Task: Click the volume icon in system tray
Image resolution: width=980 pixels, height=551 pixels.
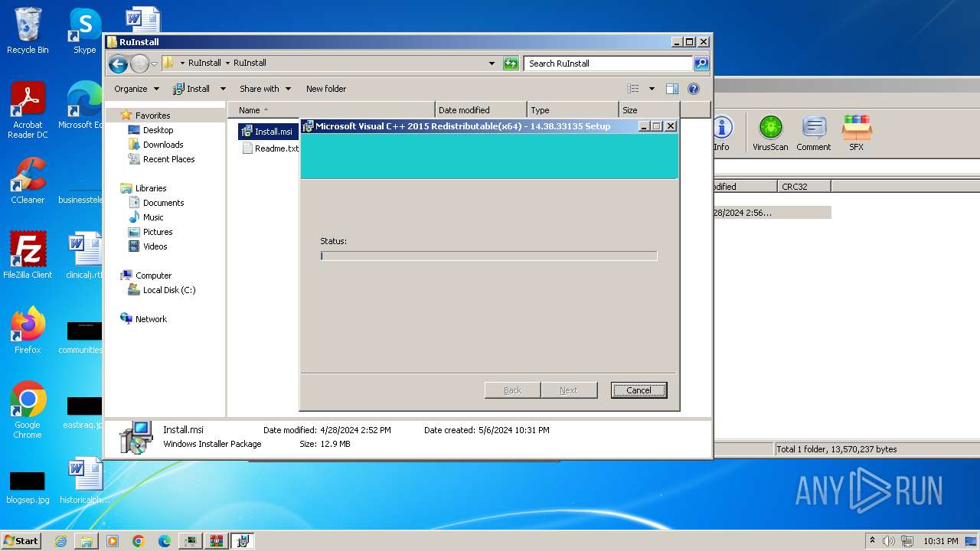Action: pos(889,541)
